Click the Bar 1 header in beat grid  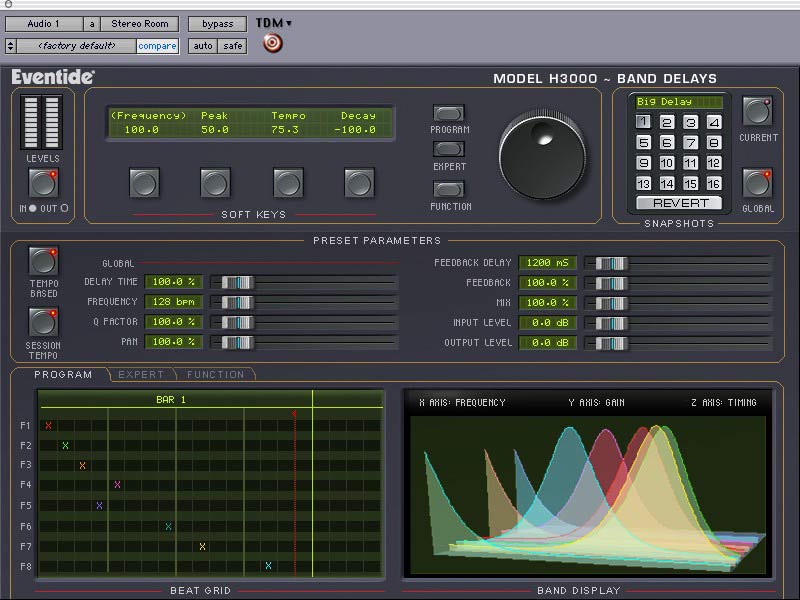(171, 399)
